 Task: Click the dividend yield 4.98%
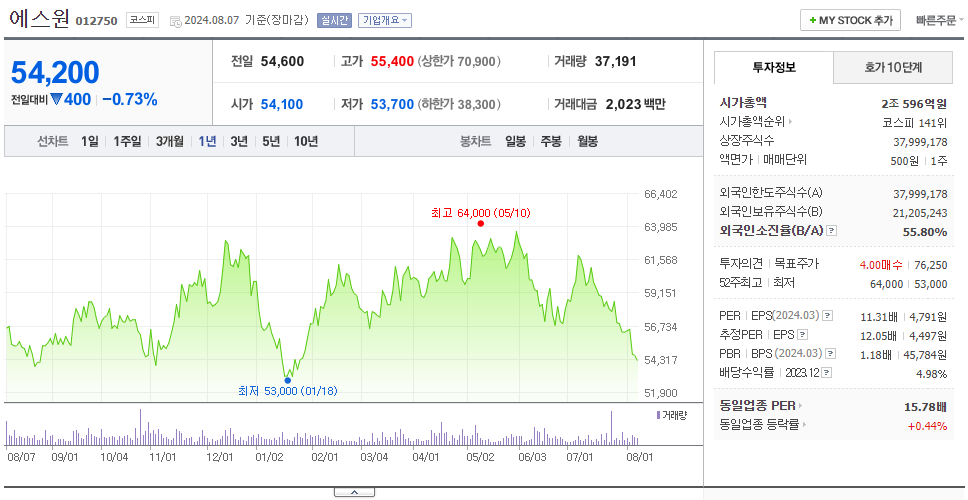click(932, 373)
